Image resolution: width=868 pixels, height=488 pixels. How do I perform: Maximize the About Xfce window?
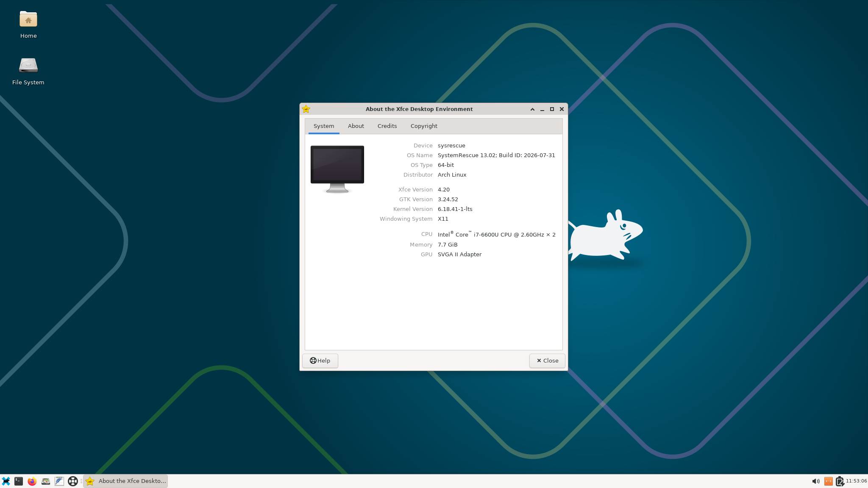[x=552, y=109]
